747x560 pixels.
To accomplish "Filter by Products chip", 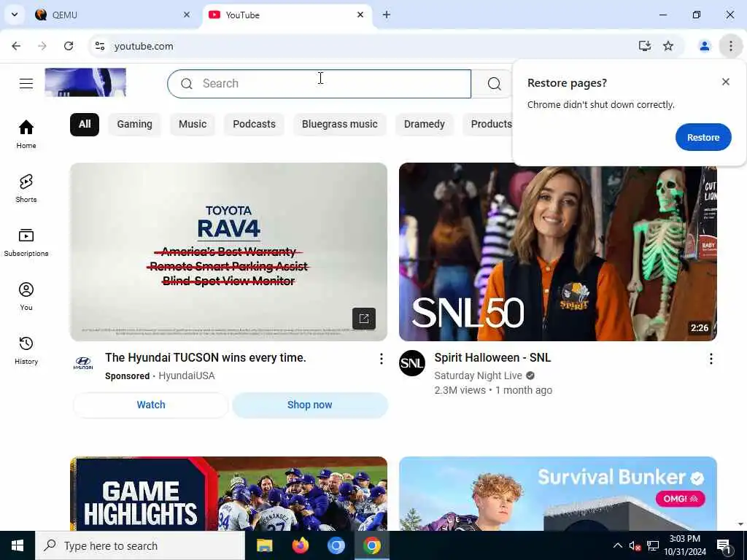I will click(488, 124).
